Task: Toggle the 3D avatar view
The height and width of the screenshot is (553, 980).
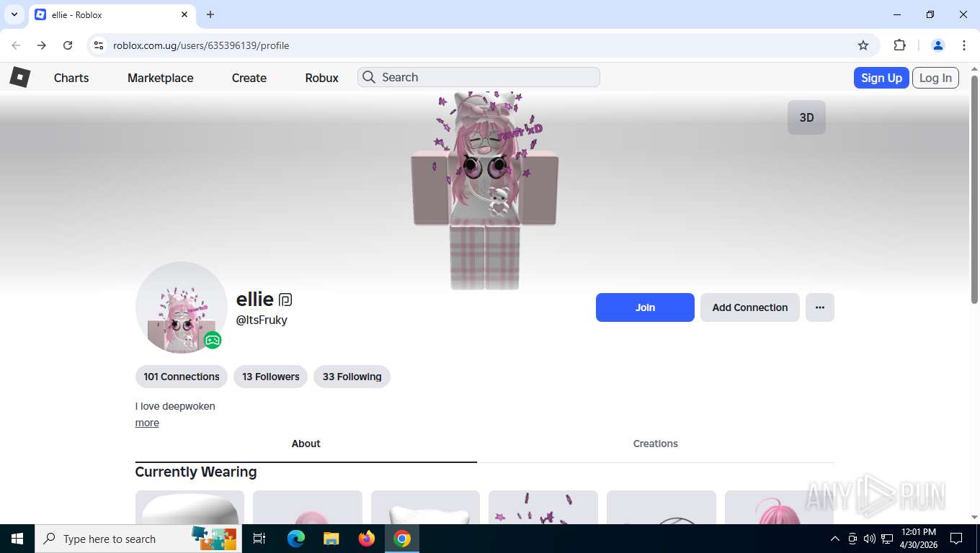Action: point(806,117)
